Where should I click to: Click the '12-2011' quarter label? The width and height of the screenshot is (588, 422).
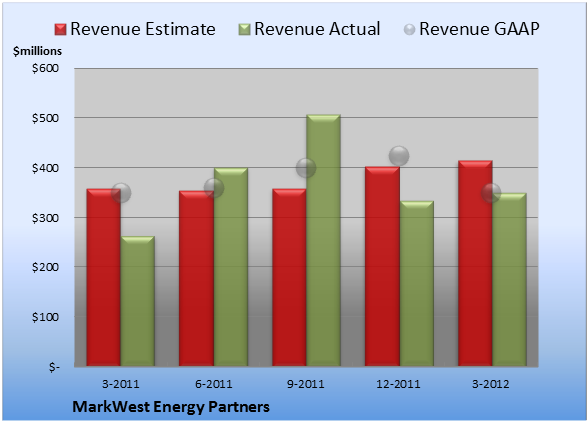click(x=398, y=384)
